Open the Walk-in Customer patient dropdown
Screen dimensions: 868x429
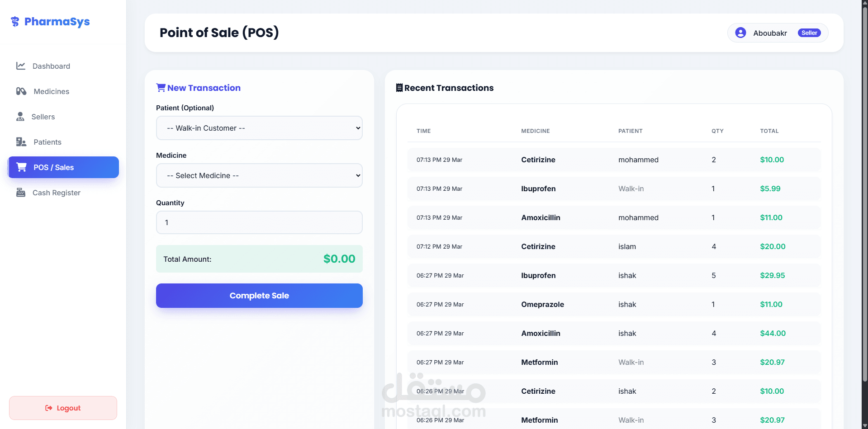click(259, 128)
